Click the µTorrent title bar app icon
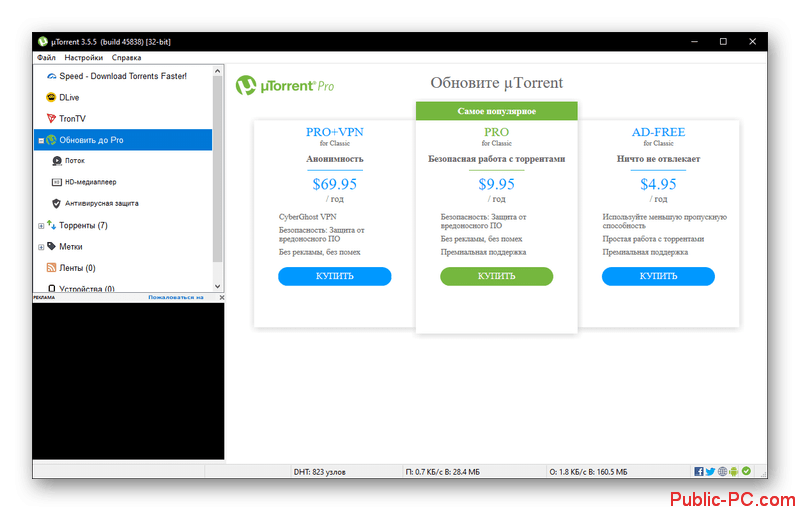 (43, 42)
